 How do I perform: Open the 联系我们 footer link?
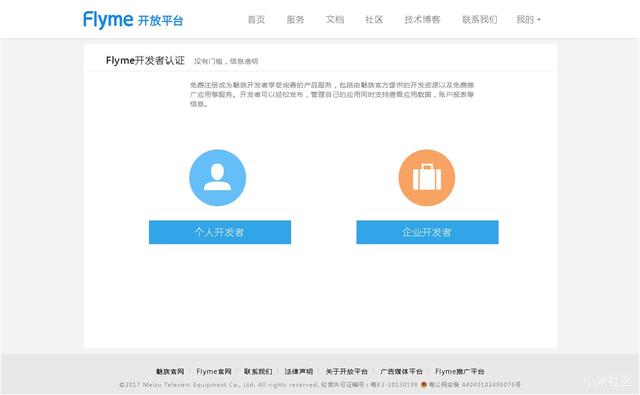pyautogui.click(x=258, y=371)
